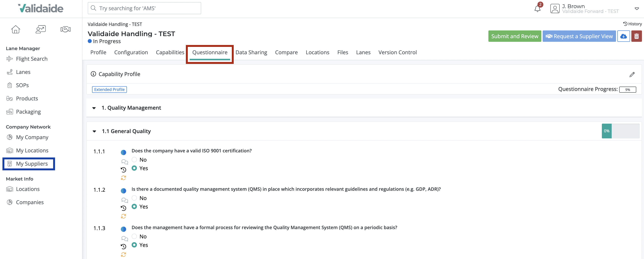Click the user presentation chart sidebar icon

point(40,29)
